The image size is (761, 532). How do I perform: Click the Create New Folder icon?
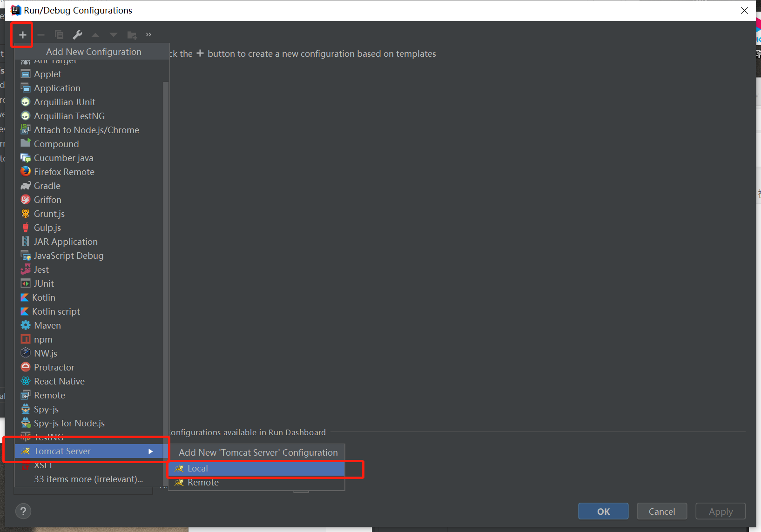tap(132, 35)
